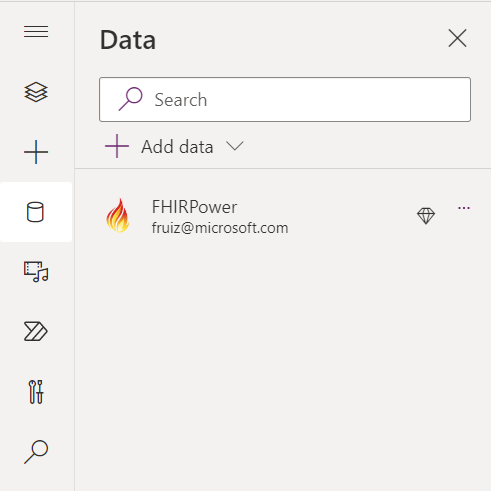
Task: Expand the hamburger navigation menu
Action: [x=36, y=32]
